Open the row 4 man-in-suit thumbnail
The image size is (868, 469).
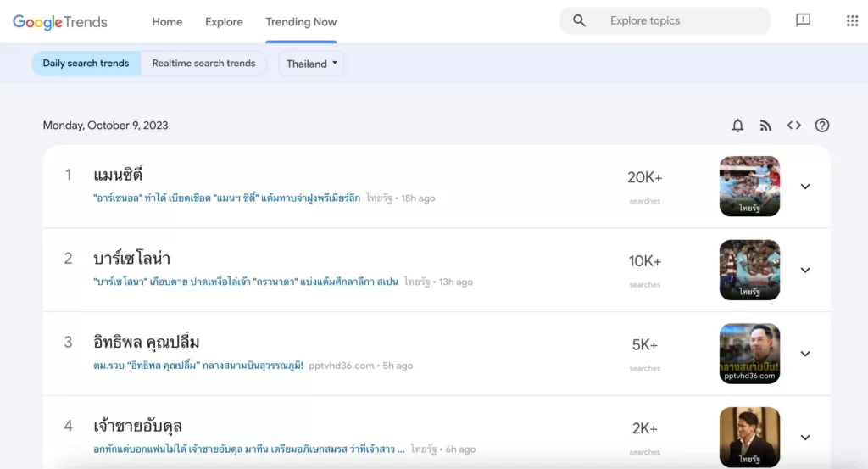coord(749,437)
